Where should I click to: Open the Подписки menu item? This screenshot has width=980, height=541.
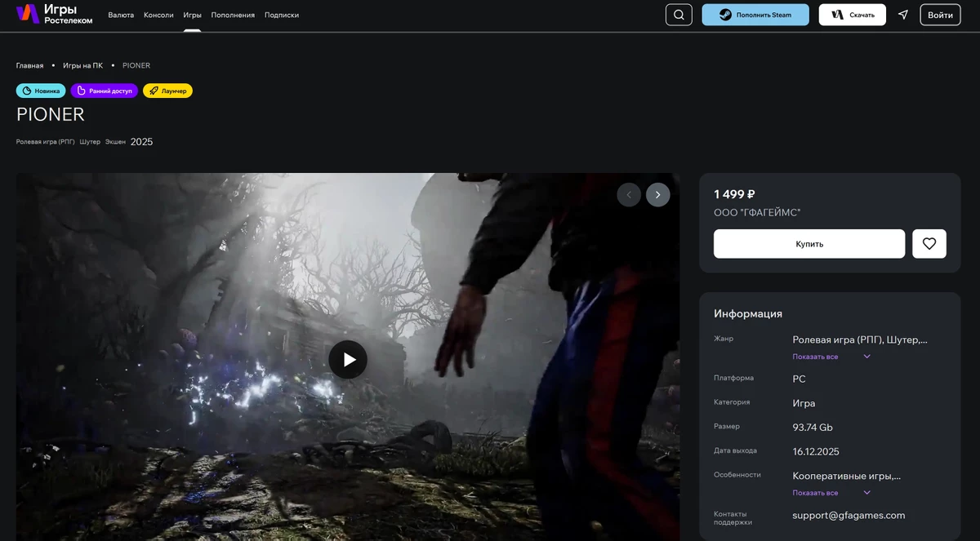282,16
